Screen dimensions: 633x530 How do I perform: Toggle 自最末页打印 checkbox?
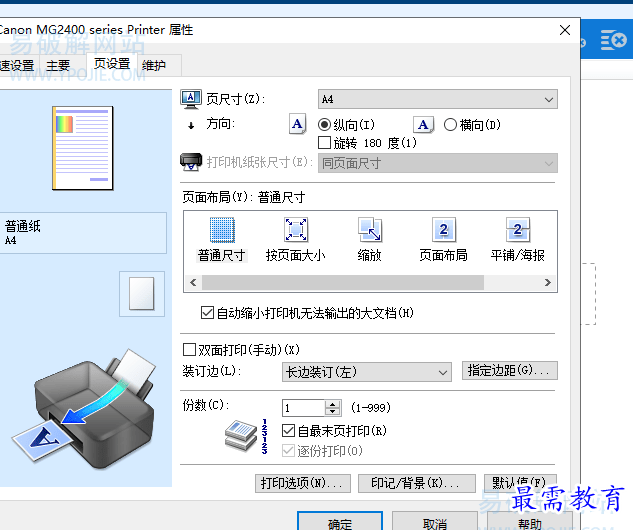(288, 431)
